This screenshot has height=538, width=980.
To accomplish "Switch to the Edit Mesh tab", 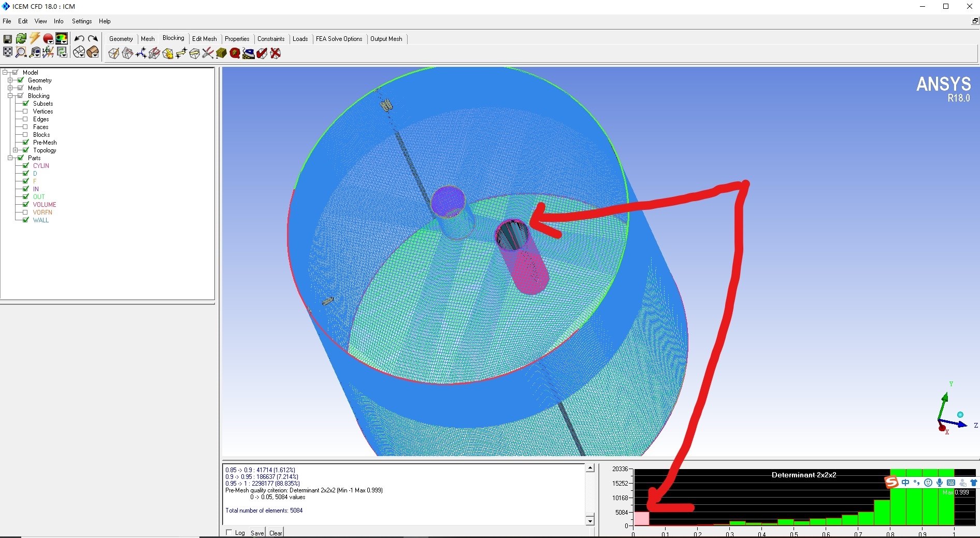I will pos(204,39).
